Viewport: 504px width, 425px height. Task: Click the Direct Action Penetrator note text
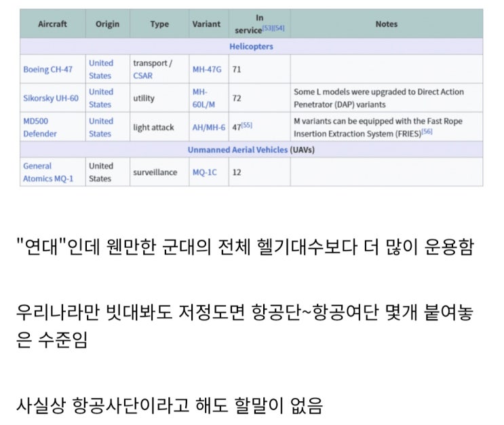(379, 98)
